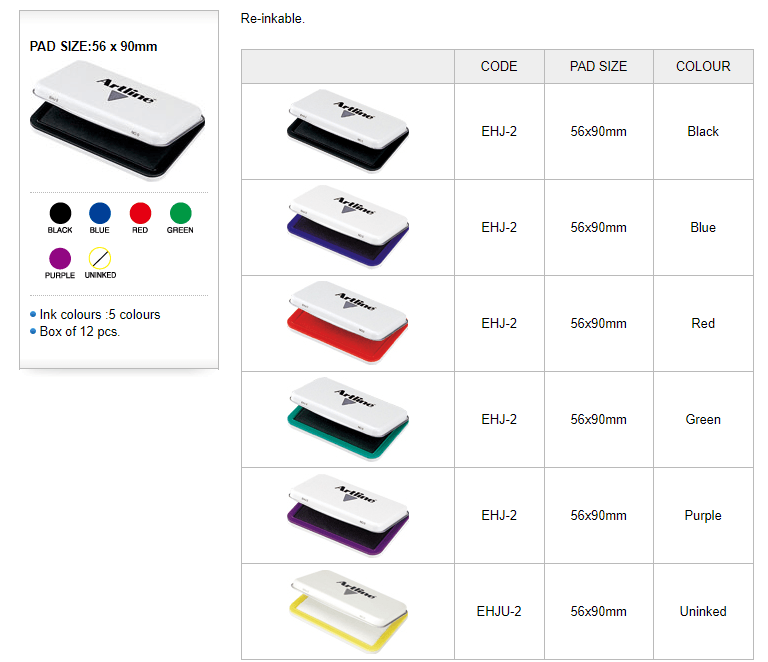This screenshot has width=768, height=662.
Task: Click the black colour swatch circle
Action: point(60,213)
